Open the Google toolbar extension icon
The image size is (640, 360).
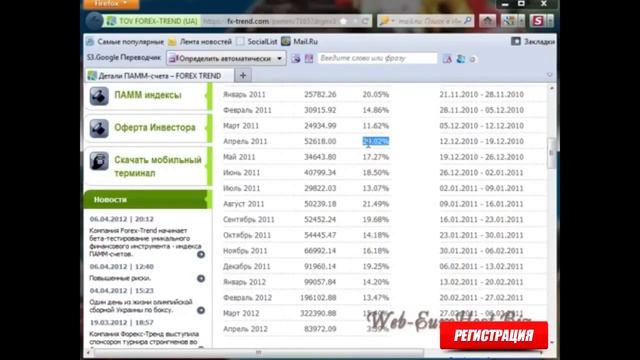(x=509, y=20)
